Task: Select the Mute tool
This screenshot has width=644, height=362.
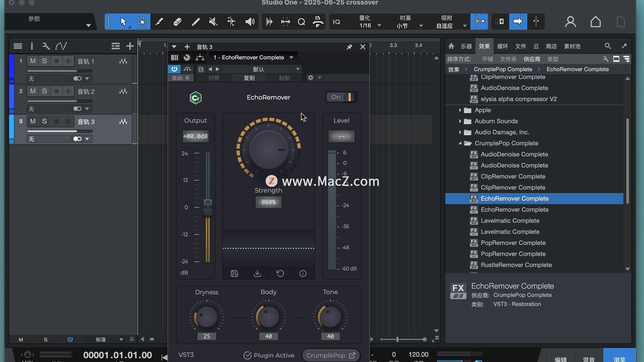Action: coord(213,22)
